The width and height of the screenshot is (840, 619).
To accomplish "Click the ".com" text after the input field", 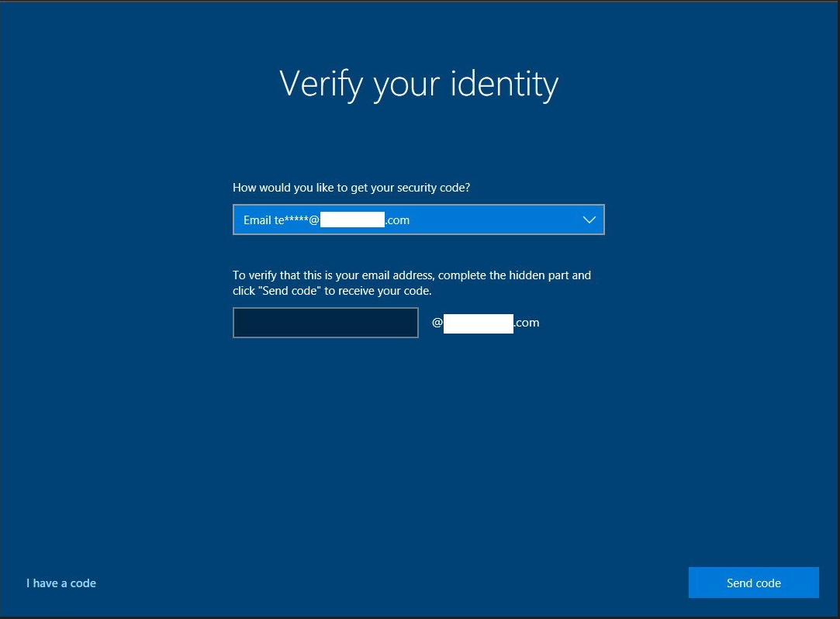I will tap(527, 323).
